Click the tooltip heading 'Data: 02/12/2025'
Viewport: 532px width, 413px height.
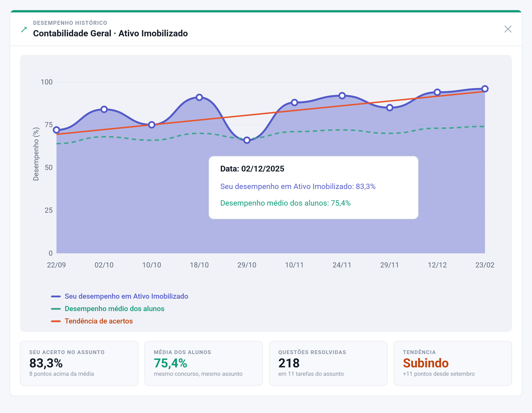(252, 169)
